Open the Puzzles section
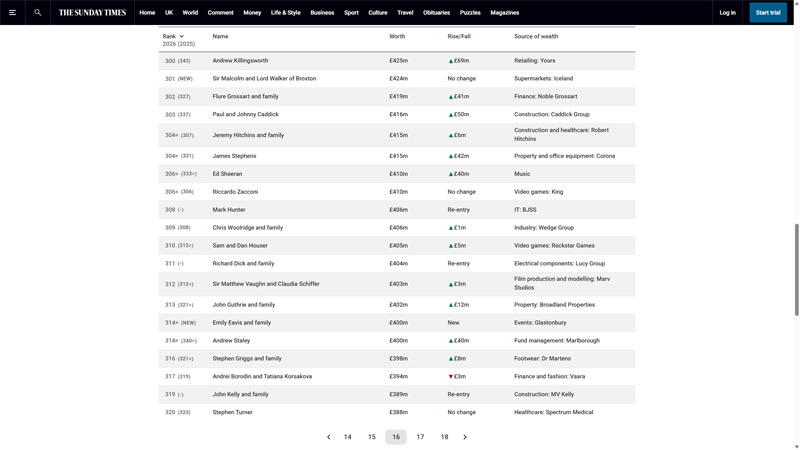 pos(470,12)
